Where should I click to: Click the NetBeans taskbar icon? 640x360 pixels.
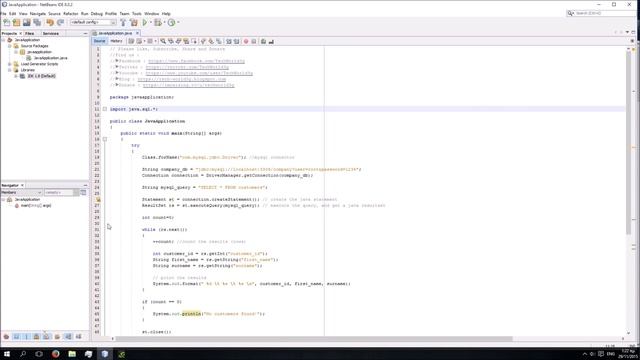[x=105, y=354]
